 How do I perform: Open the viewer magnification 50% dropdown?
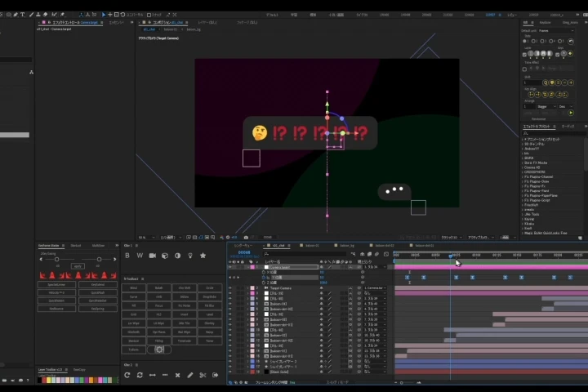point(146,238)
